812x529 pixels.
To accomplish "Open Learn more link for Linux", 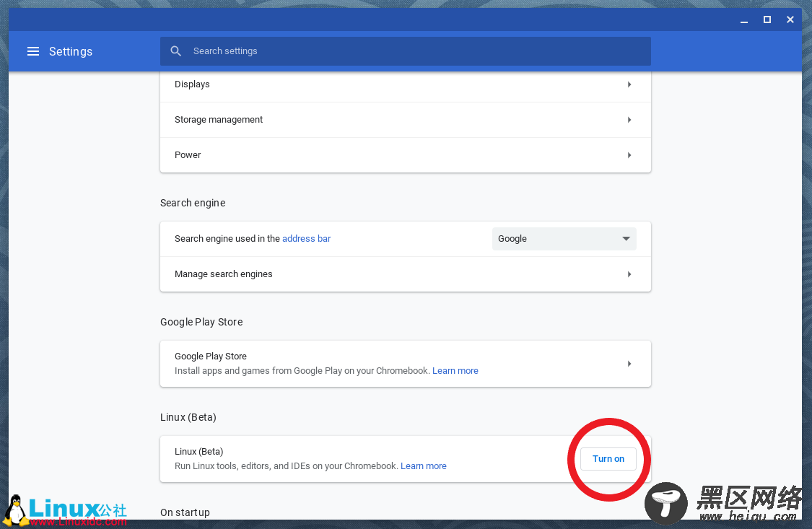I will [423, 465].
